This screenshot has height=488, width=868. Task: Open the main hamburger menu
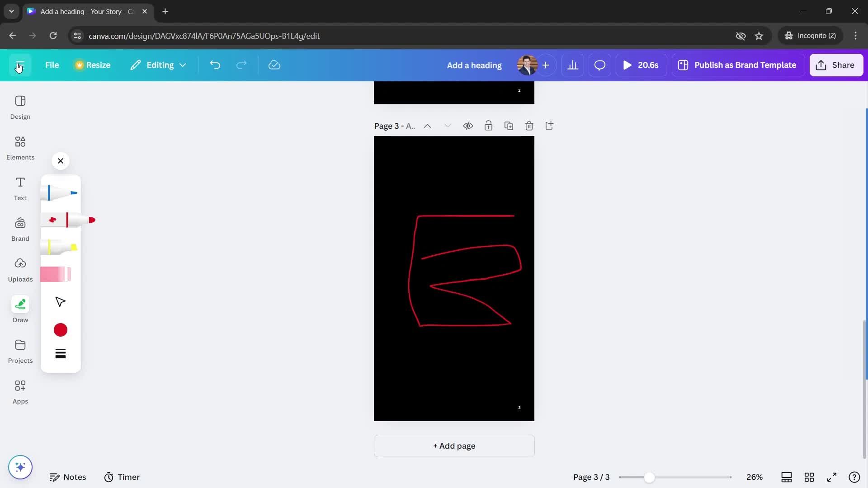point(20,65)
